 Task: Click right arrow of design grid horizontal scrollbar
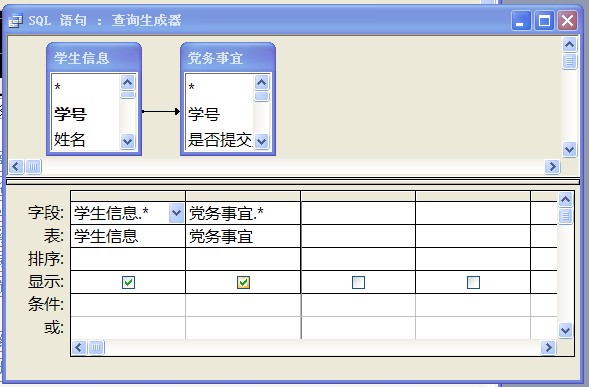(x=548, y=348)
